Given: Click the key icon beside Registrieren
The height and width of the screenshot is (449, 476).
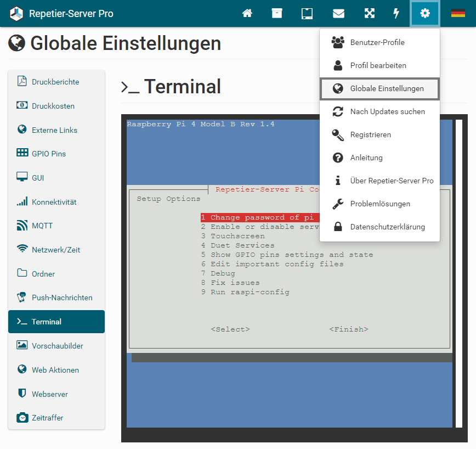Looking at the screenshot, I should click(x=338, y=135).
